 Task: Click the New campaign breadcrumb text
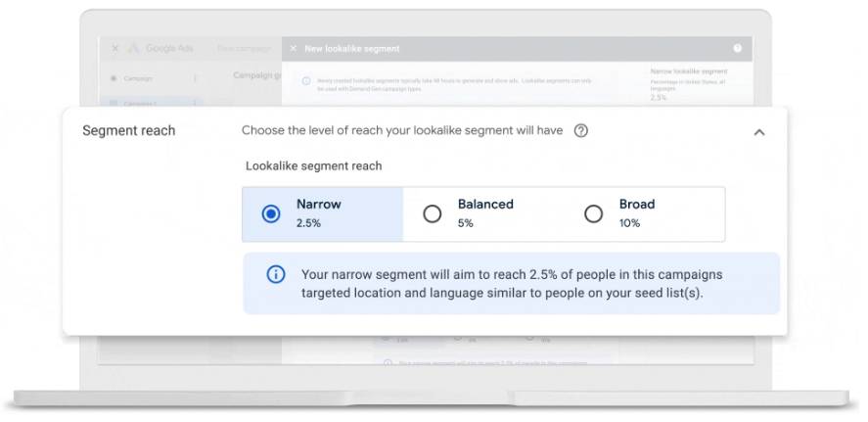click(x=244, y=49)
